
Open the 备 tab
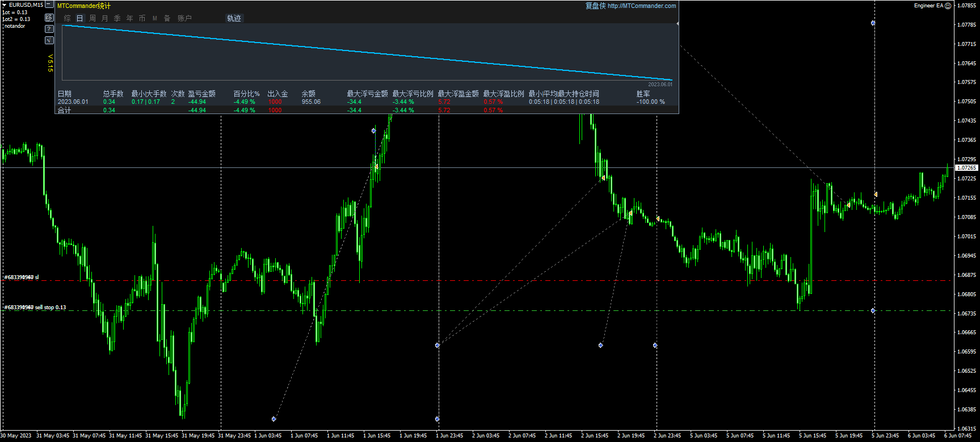[x=167, y=18]
